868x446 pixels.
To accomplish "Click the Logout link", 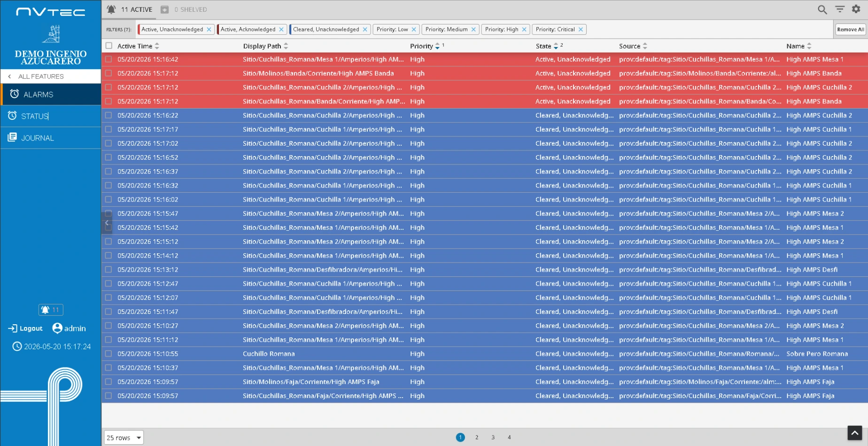I will 25,329.
